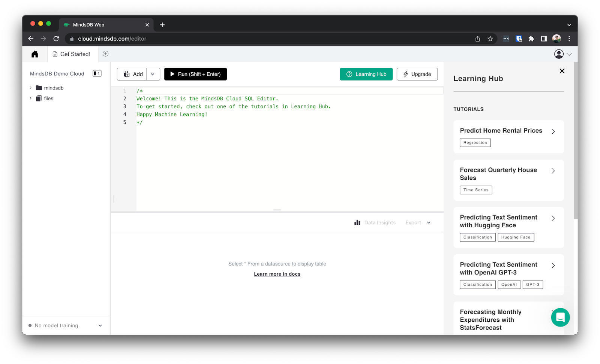
Task: Click the account avatar icon
Action: tap(558, 54)
